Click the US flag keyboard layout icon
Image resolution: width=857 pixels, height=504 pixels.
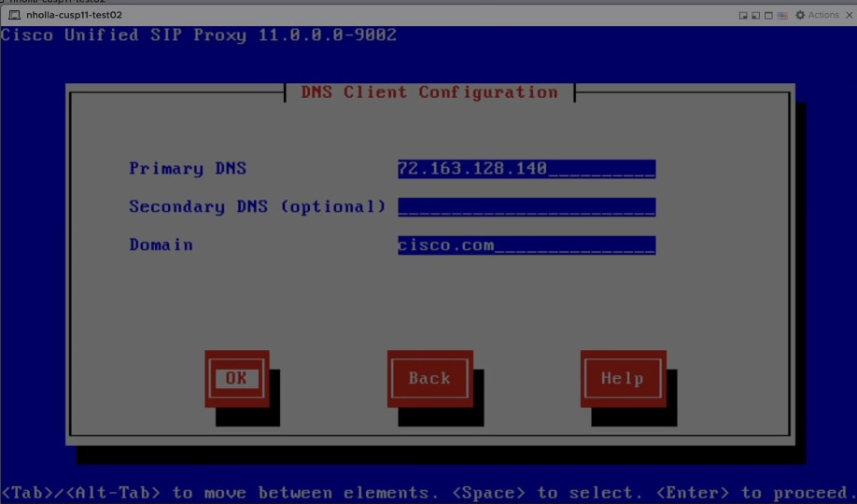[x=782, y=15]
